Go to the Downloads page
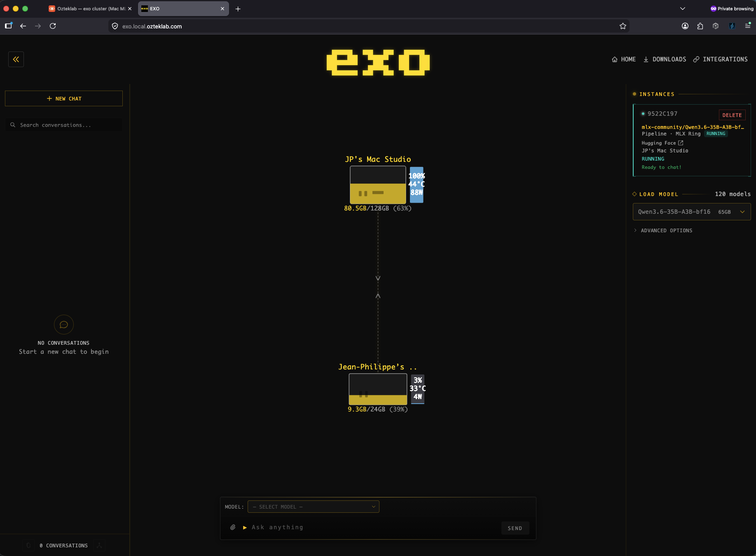756x556 pixels. (665, 59)
